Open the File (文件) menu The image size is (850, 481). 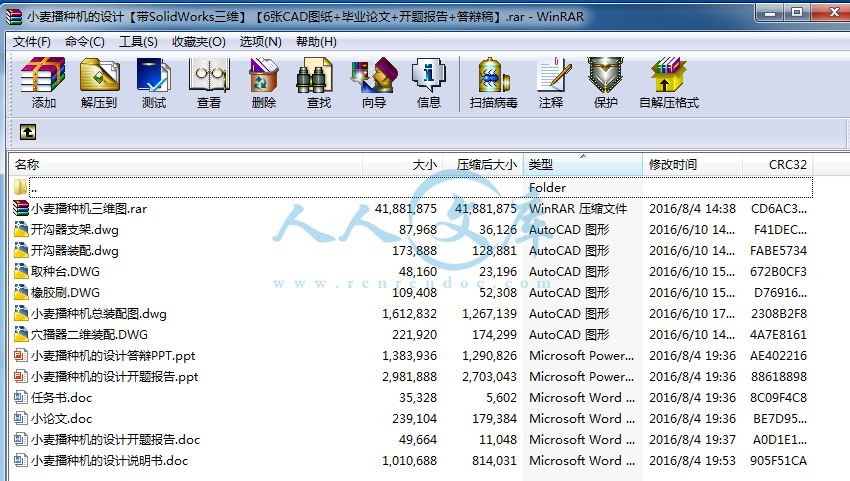coord(31,42)
